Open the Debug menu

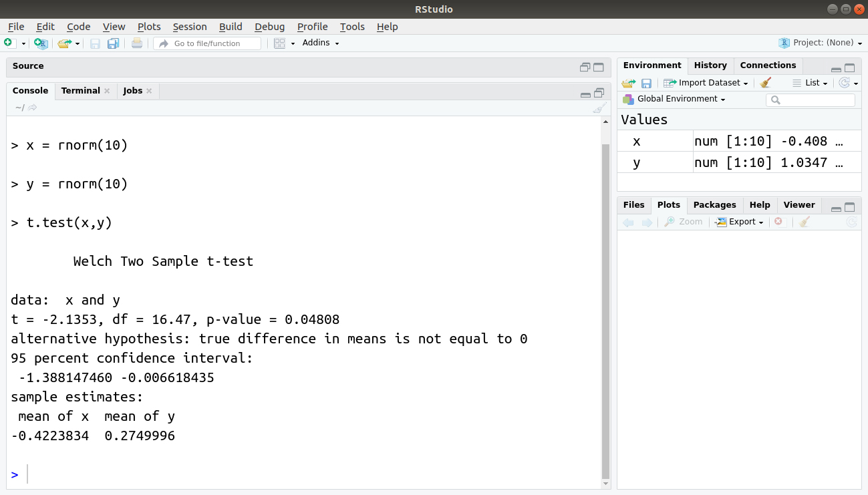click(269, 27)
